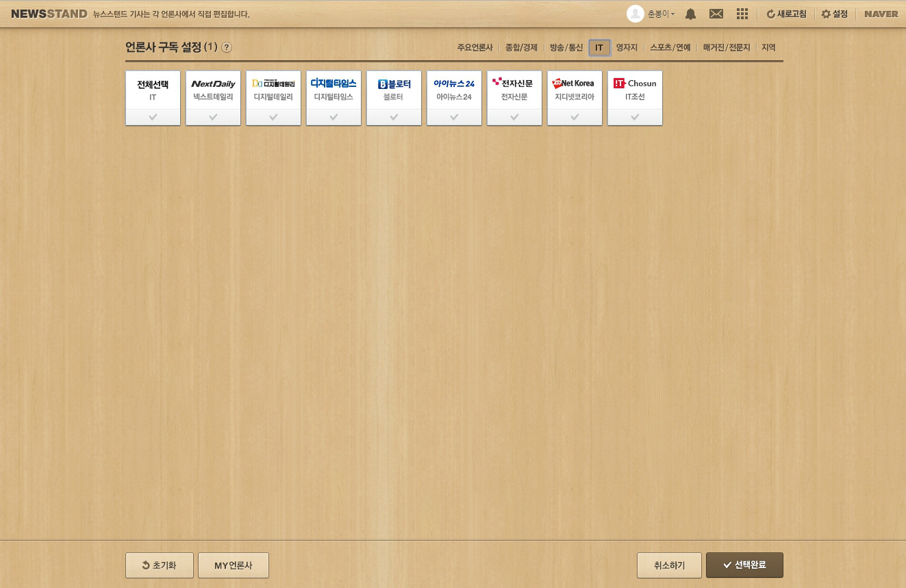Viewport: 906px width, 588px height.
Task: Toggle the 전체선택 IT checkmark
Action: (153, 117)
